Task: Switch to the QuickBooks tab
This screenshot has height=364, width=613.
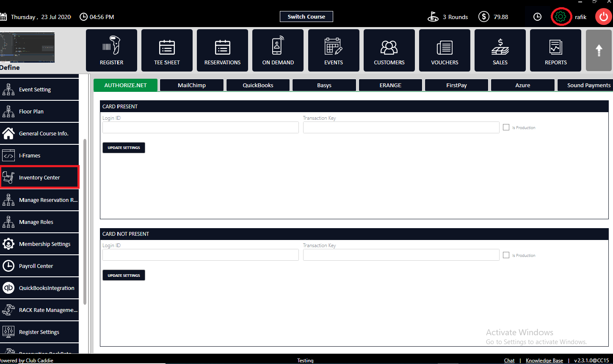Action: coord(258,85)
